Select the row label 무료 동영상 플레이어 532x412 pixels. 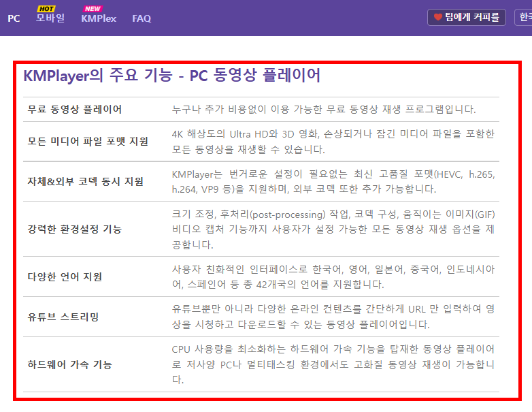coord(75,110)
